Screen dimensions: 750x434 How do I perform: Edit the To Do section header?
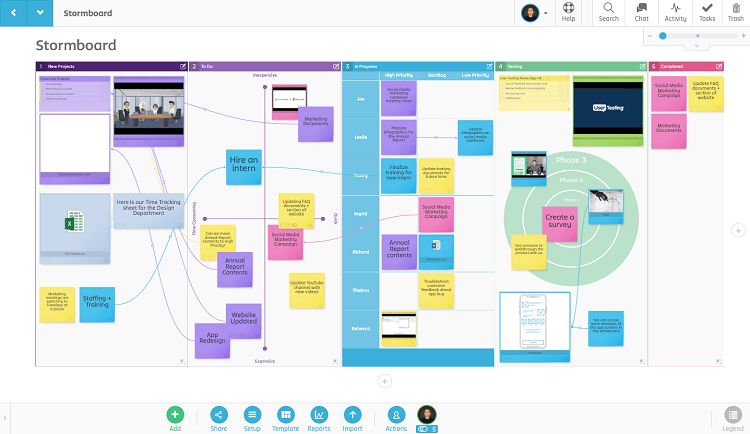[x=336, y=67]
